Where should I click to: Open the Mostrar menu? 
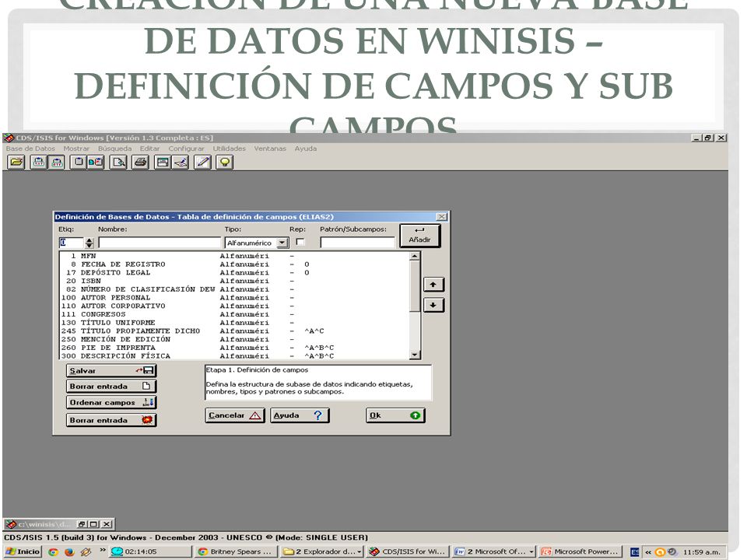[76, 149]
